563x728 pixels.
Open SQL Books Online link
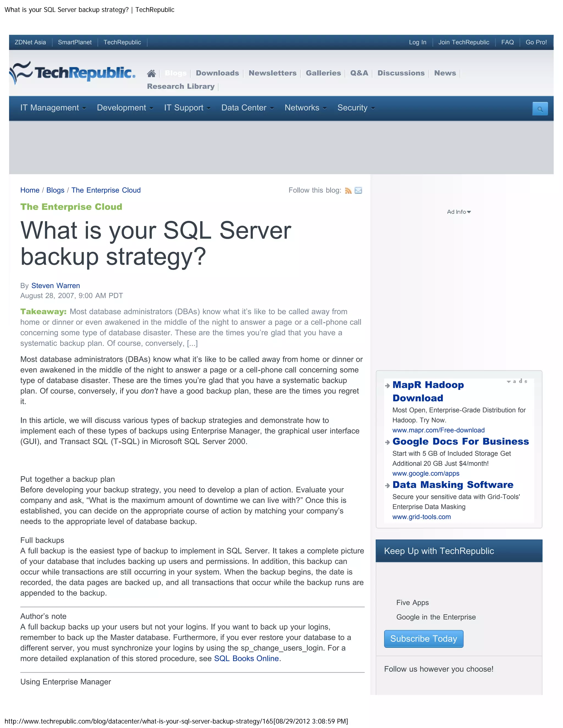pos(247,658)
